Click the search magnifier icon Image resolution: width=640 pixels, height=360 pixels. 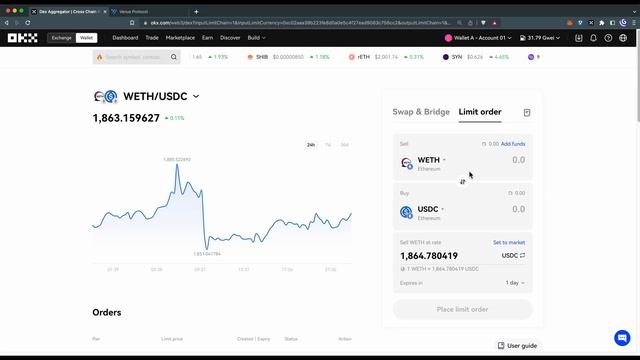point(173,57)
